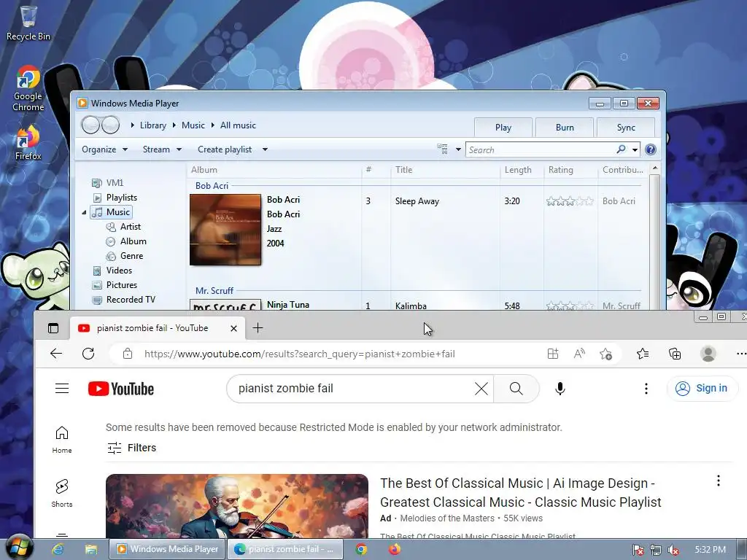Open the browser profile avatar
Image resolution: width=747 pixels, height=560 pixels.
(x=708, y=354)
